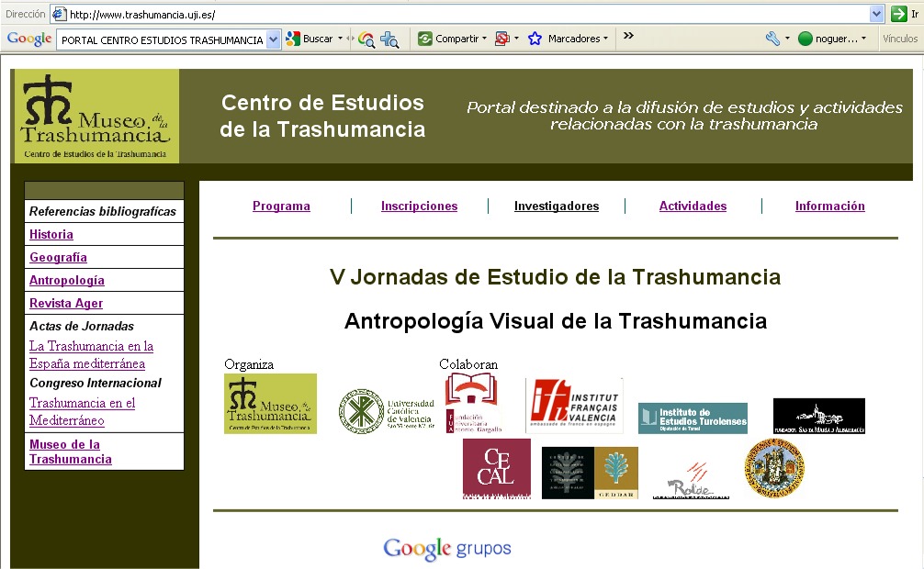Open the Compartir share menu

pyautogui.click(x=452, y=39)
